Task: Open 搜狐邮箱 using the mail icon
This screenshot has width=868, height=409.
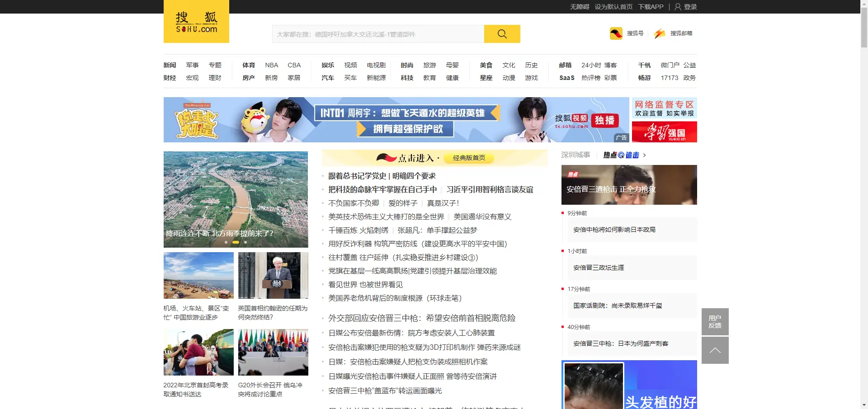Action: [659, 33]
